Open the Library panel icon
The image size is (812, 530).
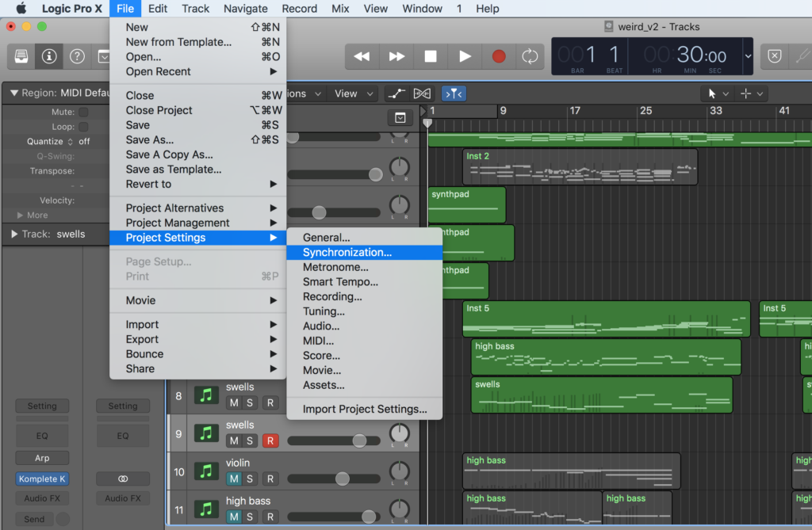[21, 56]
